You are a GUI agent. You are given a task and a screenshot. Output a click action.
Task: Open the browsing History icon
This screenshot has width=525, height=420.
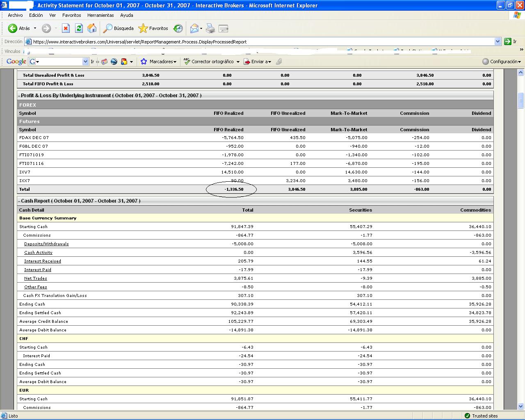pyautogui.click(x=178, y=28)
